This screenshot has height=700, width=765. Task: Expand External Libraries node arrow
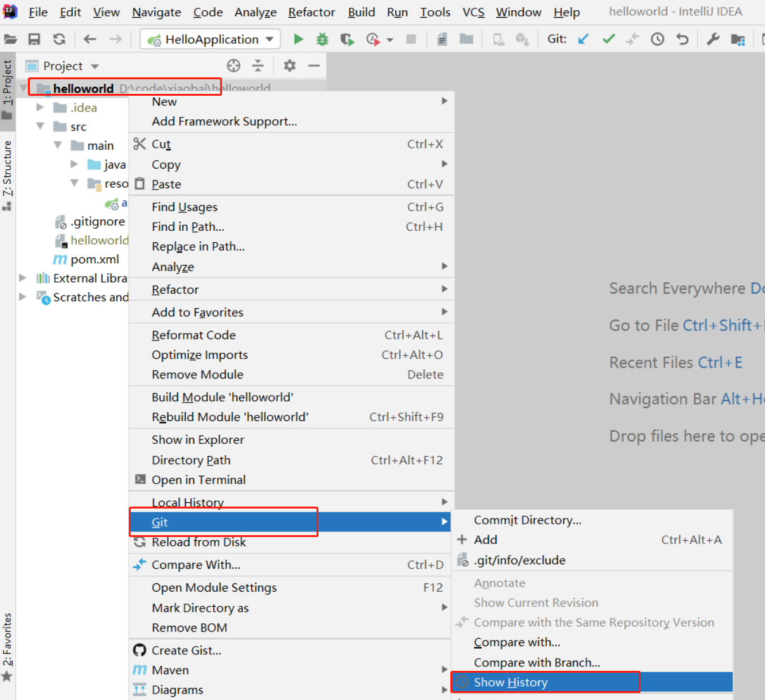click(x=23, y=278)
